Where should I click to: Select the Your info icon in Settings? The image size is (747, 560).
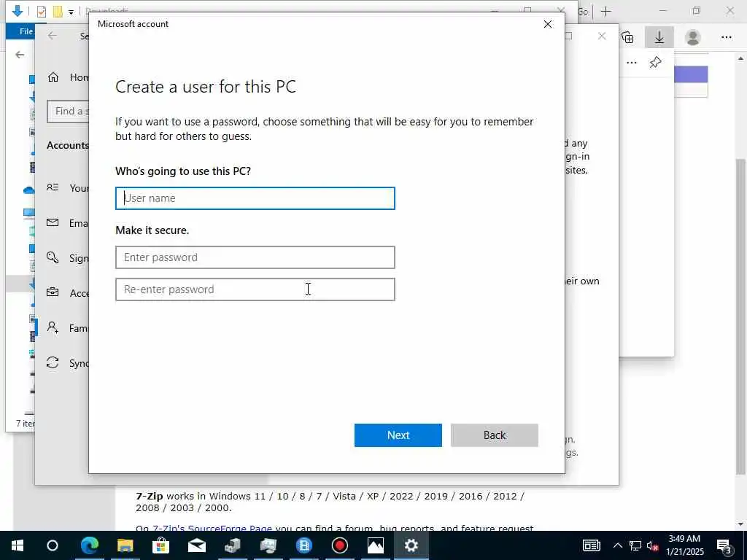click(53, 187)
